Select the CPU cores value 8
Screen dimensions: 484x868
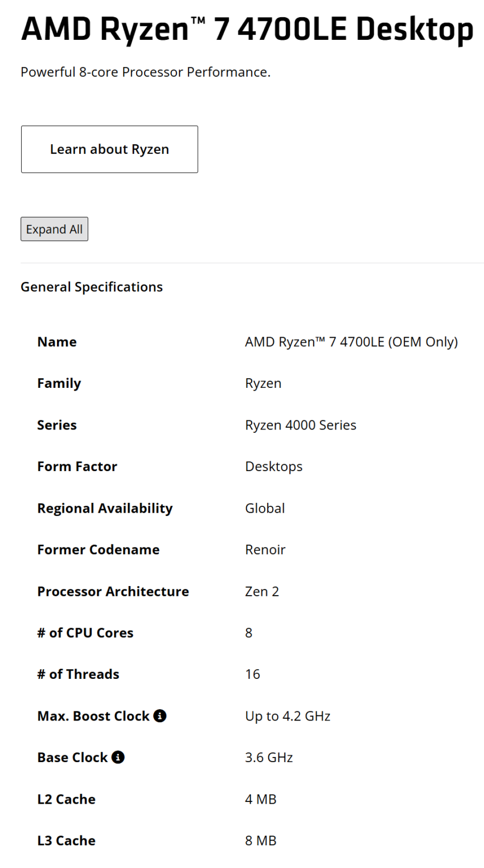pos(249,633)
